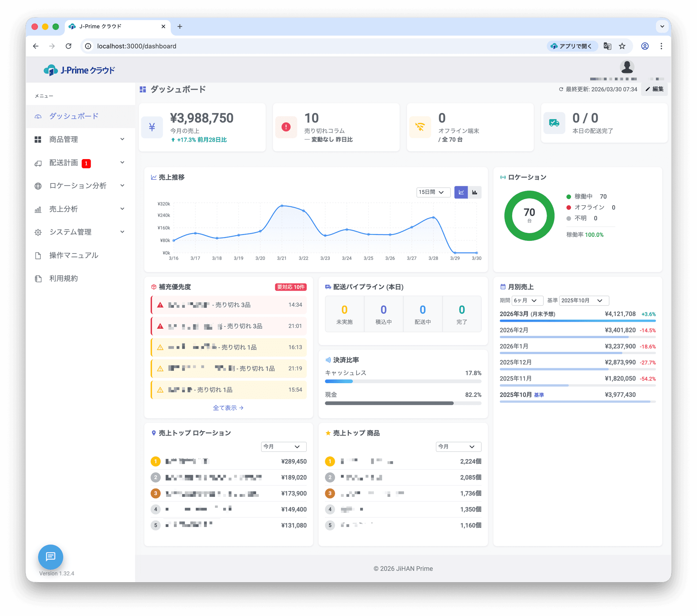Open the 基準 2025年10月 dropdown
The height and width of the screenshot is (616, 697).
tap(584, 300)
